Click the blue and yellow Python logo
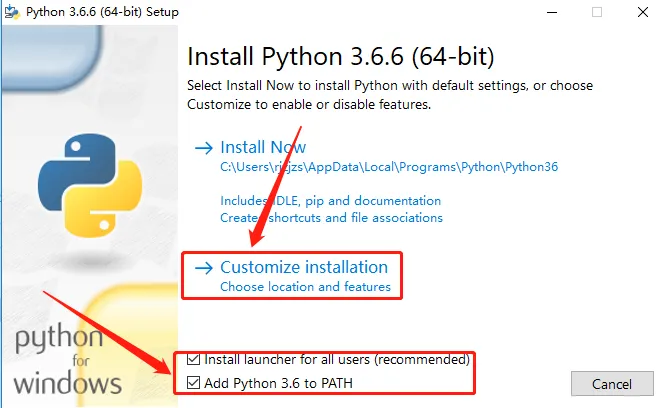The image size is (665, 408). pos(76,182)
